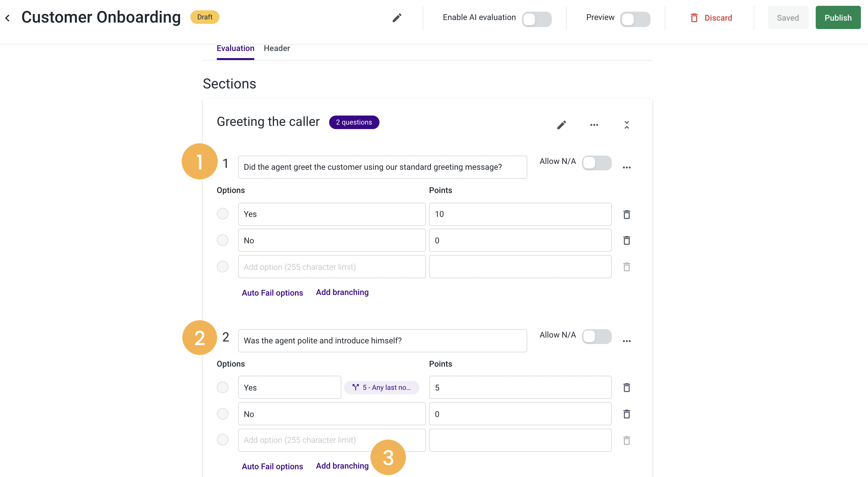Switch to the Header tab
Screen dimensions: 868x477
click(x=277, y=48)
